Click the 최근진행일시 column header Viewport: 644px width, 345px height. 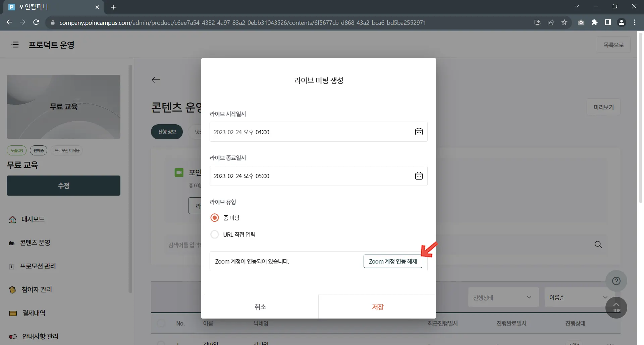[x=443, y=323]
